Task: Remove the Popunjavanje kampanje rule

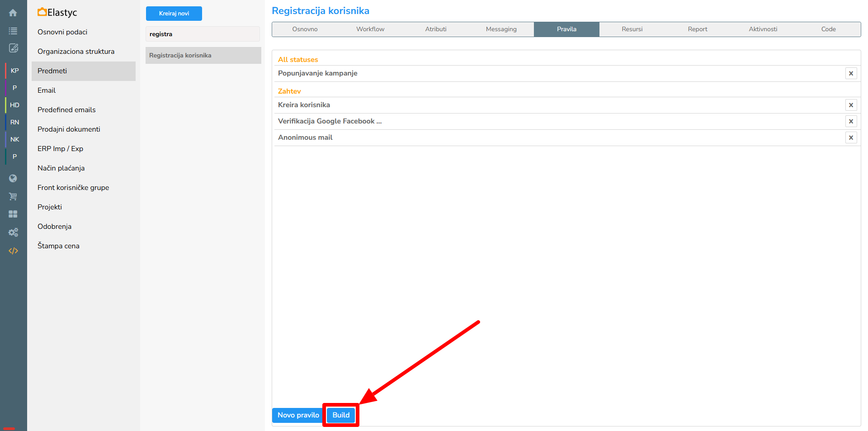Action: 851,73
